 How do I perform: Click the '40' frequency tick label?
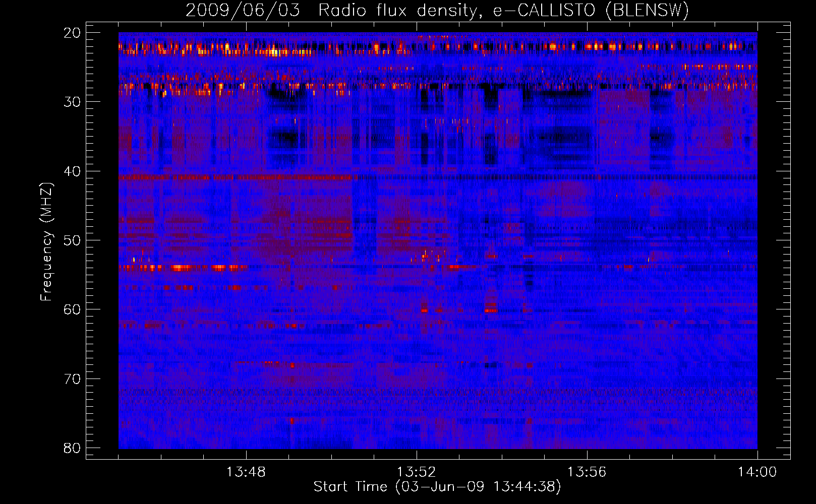(72, 171)
